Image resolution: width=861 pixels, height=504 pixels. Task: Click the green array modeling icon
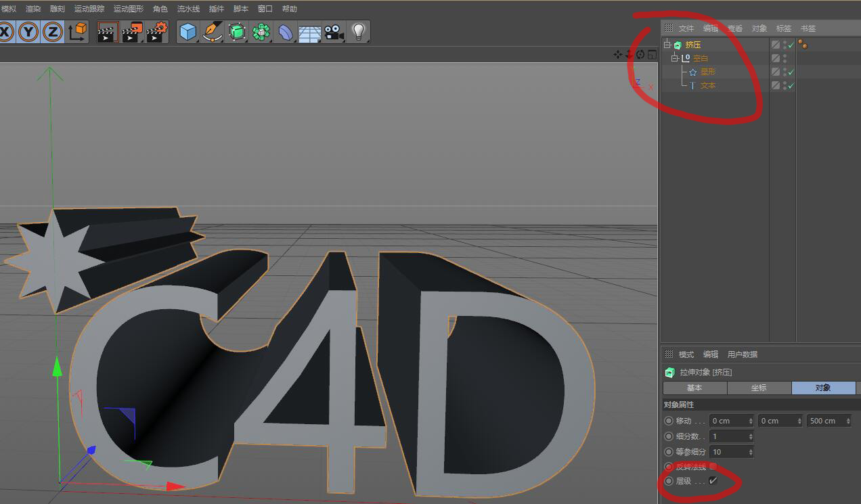coord(261,32)
